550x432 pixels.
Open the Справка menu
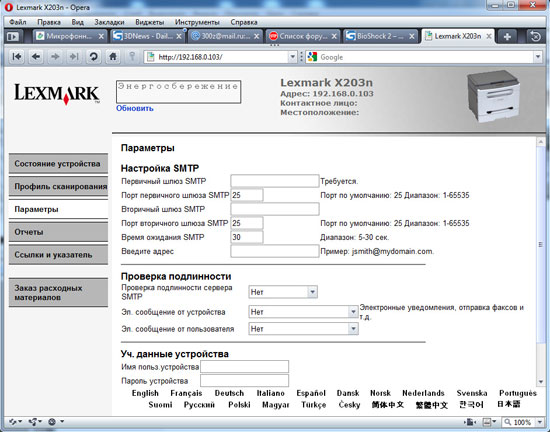pos(244,22)
